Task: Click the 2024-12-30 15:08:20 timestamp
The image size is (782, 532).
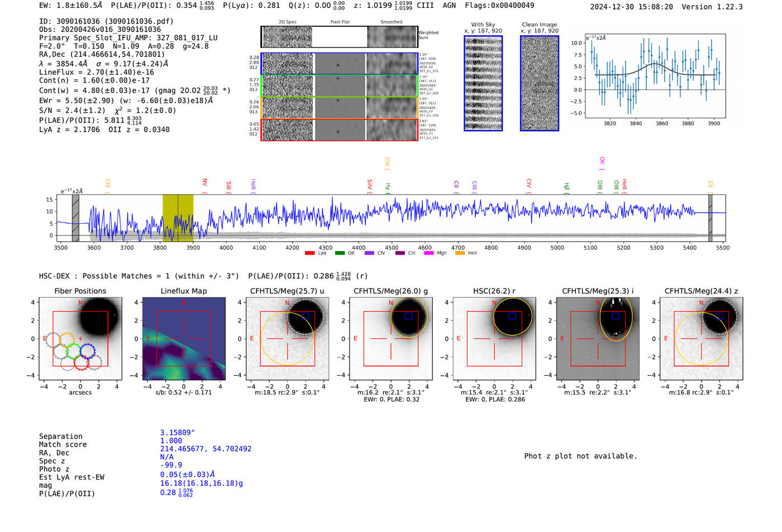Action: [631, 7]
